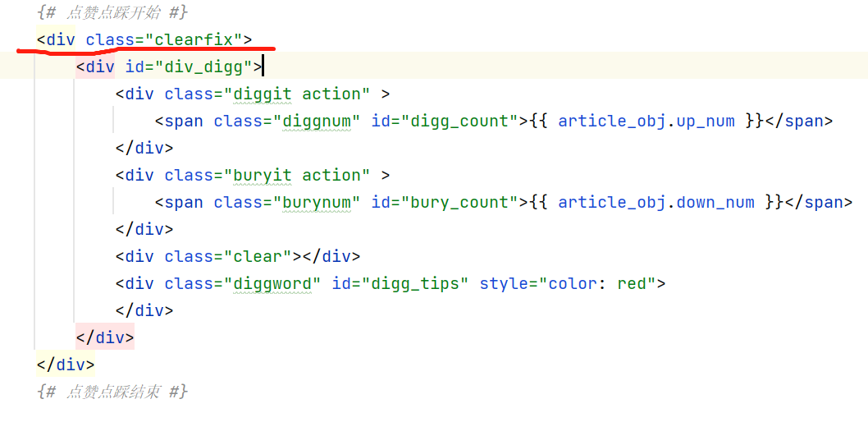Click the class value "diggit action"

pos(297,94)
